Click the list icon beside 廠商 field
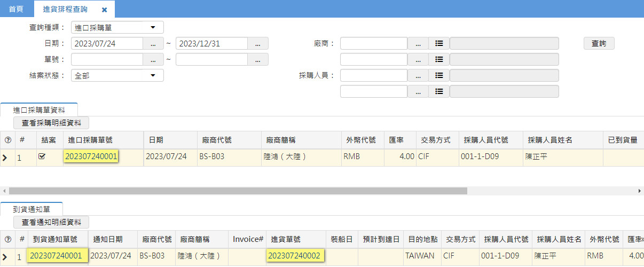Viewport: 644px width, 267px height. pyautogui.click(x=439, y=44)
